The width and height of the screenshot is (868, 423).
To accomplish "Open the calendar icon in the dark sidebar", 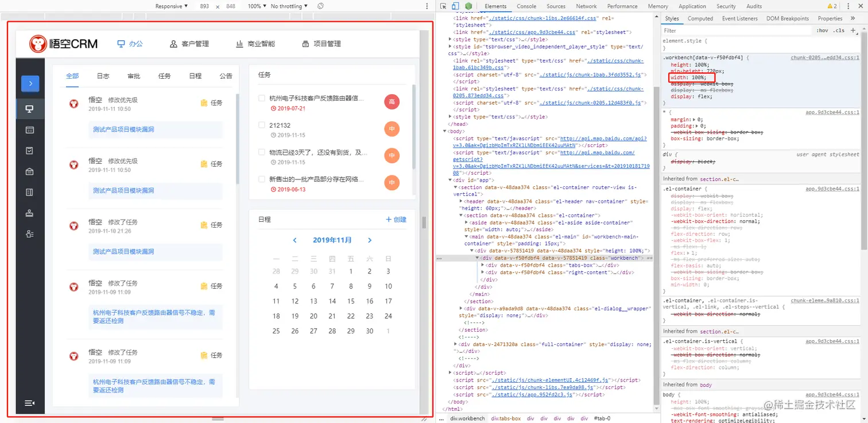I will pyautogui.click(x=30, y=130).
